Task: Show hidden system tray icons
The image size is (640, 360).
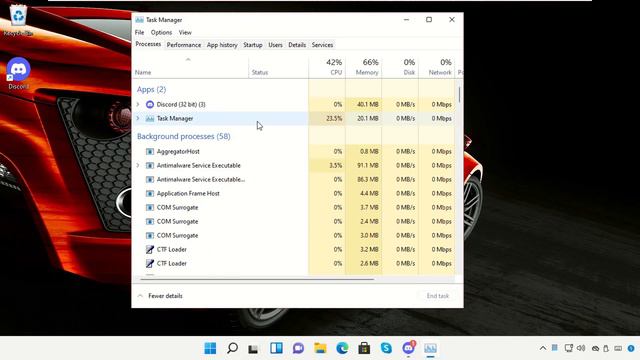Action: 542,348
